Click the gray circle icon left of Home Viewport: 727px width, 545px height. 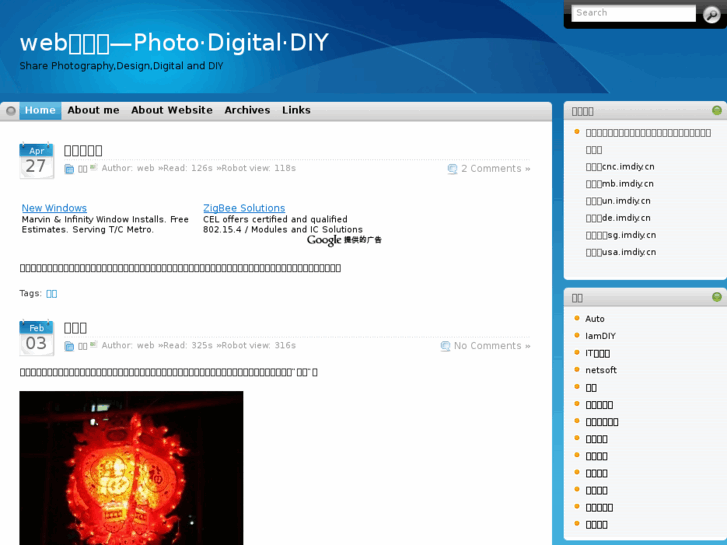coord(11,111)
